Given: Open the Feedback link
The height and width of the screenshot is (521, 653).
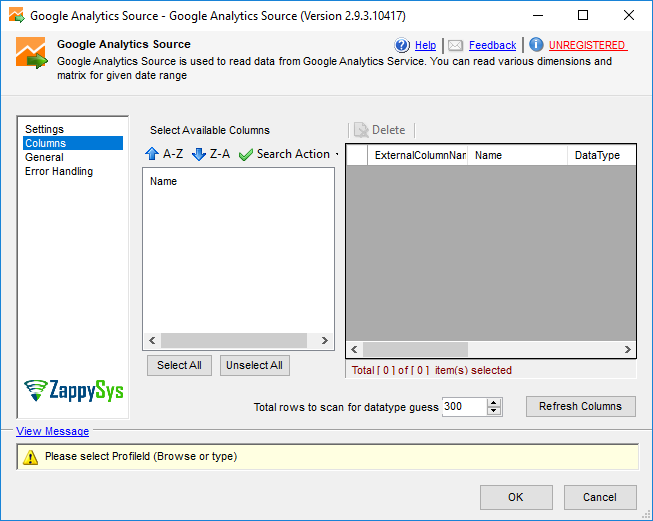Looking at the screenshot, I should click(492, 45).
